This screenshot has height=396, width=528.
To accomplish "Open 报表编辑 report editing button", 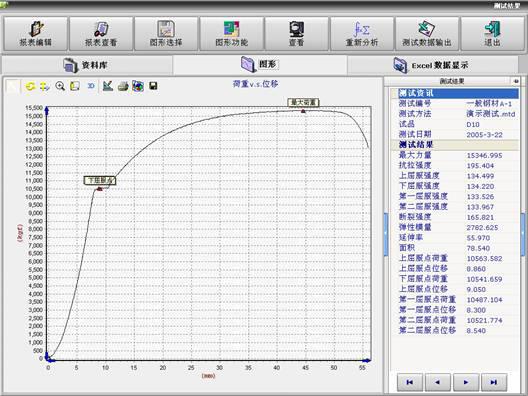I will (35, 34).
